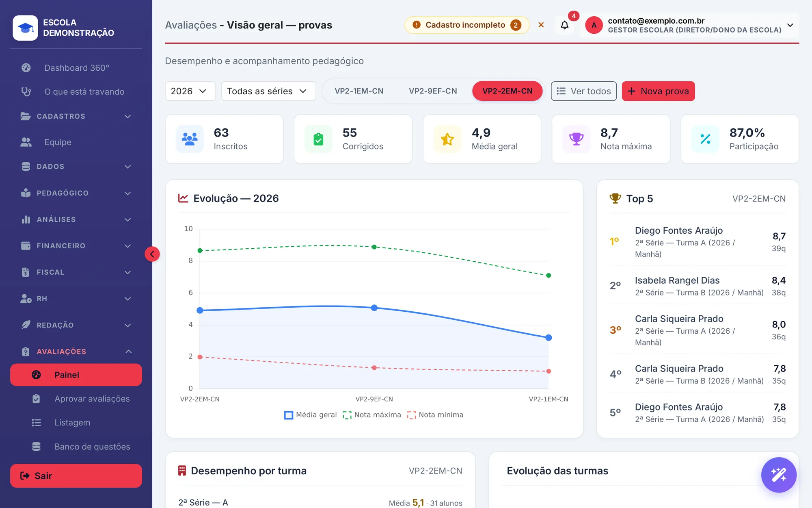The width and height of the screenshot is (812, 508).
Task: Expand the CADASTROS sidebar section
Action: pos(76,116)
